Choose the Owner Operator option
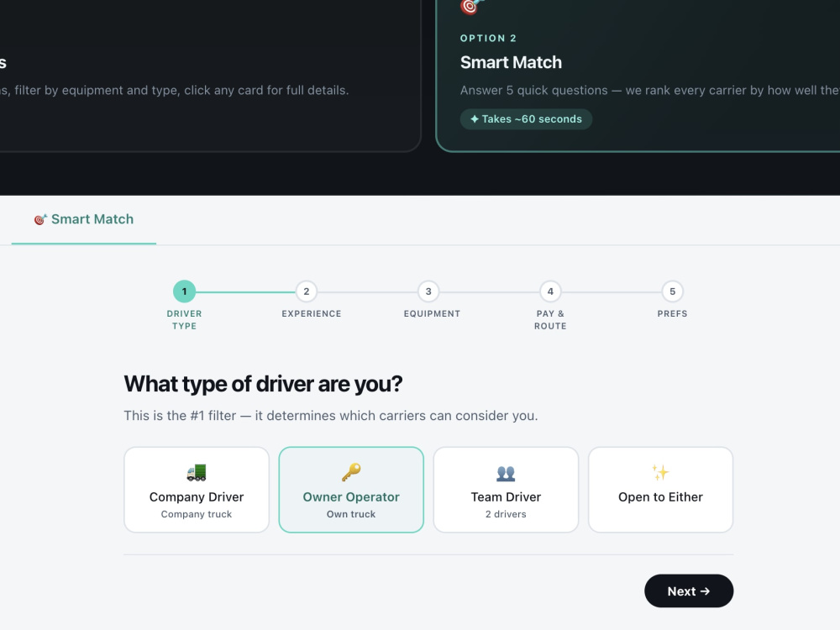 (351, 490)
